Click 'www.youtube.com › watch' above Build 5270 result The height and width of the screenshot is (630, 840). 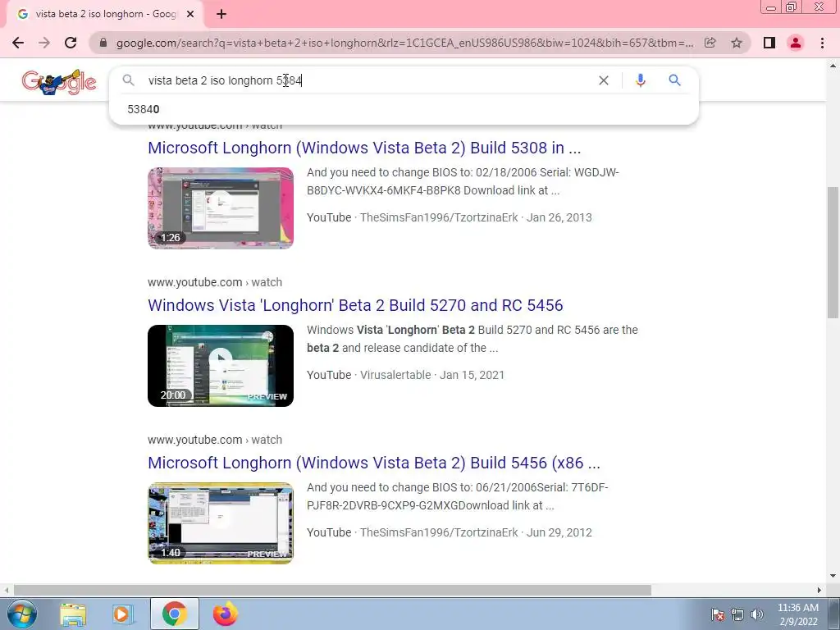(215, 282)
